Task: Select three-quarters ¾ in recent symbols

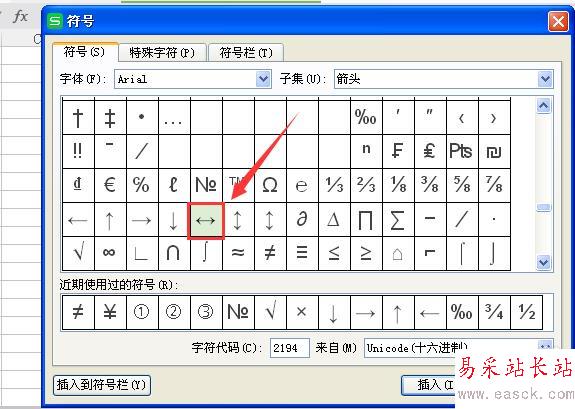Action: [494, 313]
